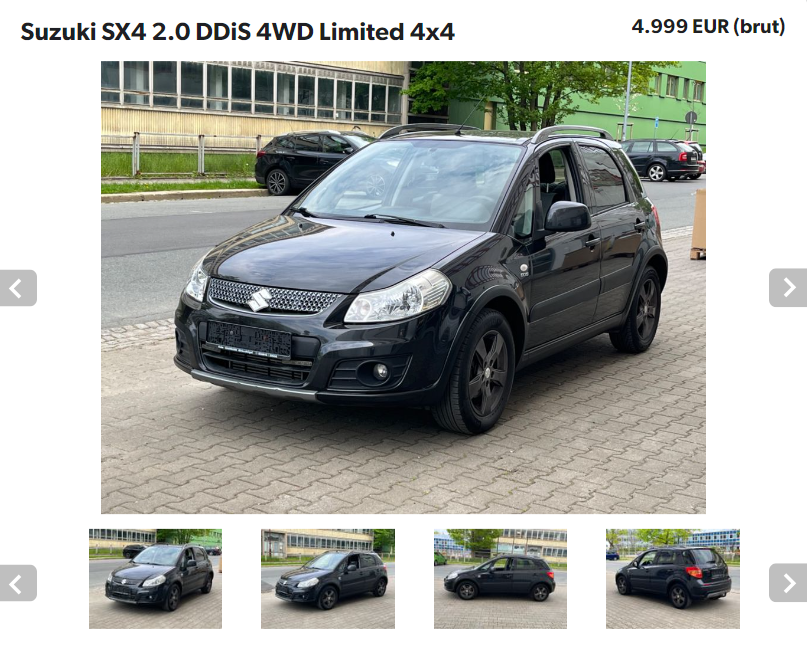Click the large main Suzuki SX4 photo

[x=403, y=287]
